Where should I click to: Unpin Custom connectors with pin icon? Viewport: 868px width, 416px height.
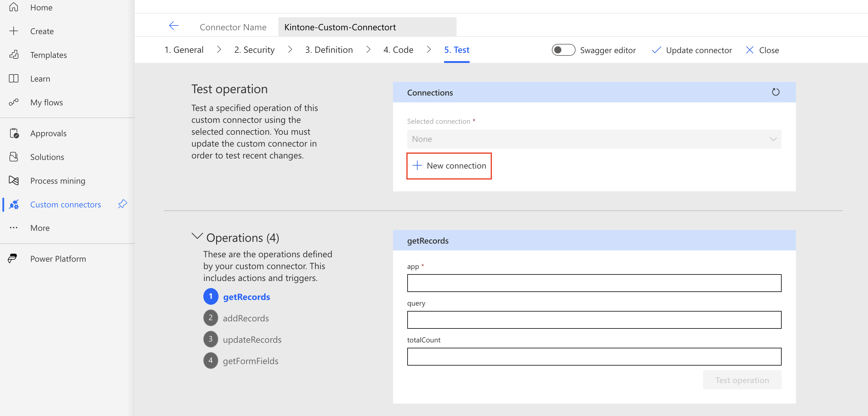point(122,204)
